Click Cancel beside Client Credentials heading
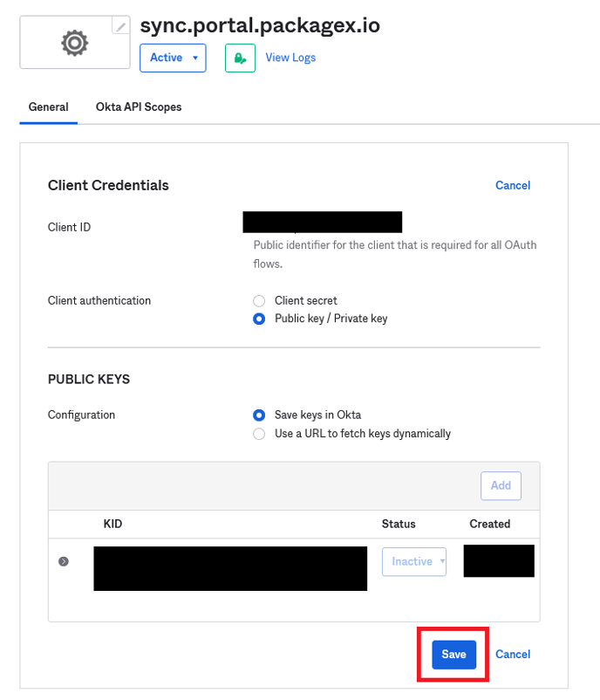The height and width of the screenshot is (700, 600). (513, 185)
